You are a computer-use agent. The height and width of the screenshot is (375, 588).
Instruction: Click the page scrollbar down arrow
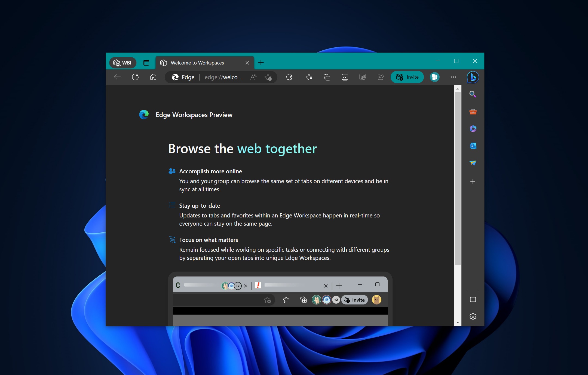click(x=458, y=322)
